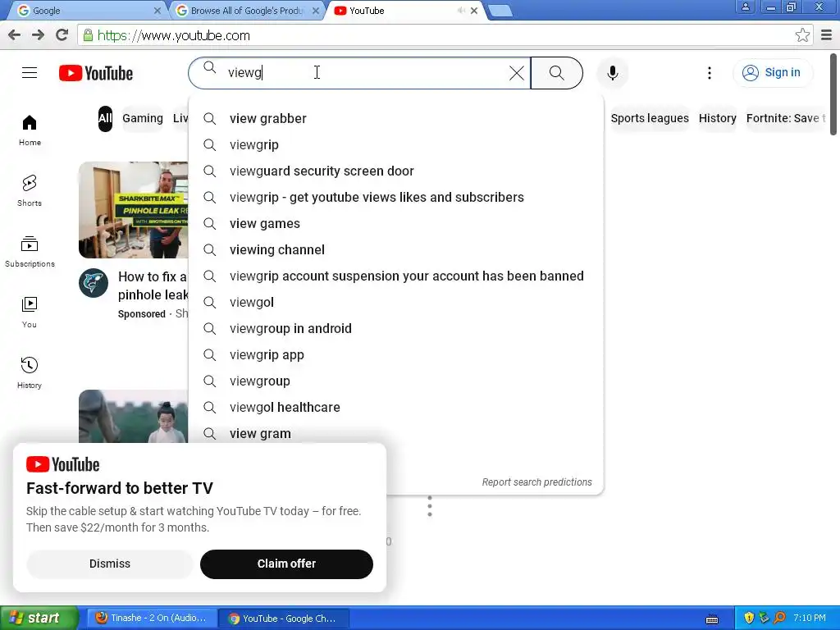This screenshot has height=630, width=840.
Task: Open the You section in the sidebar
Action: point(30,312)
